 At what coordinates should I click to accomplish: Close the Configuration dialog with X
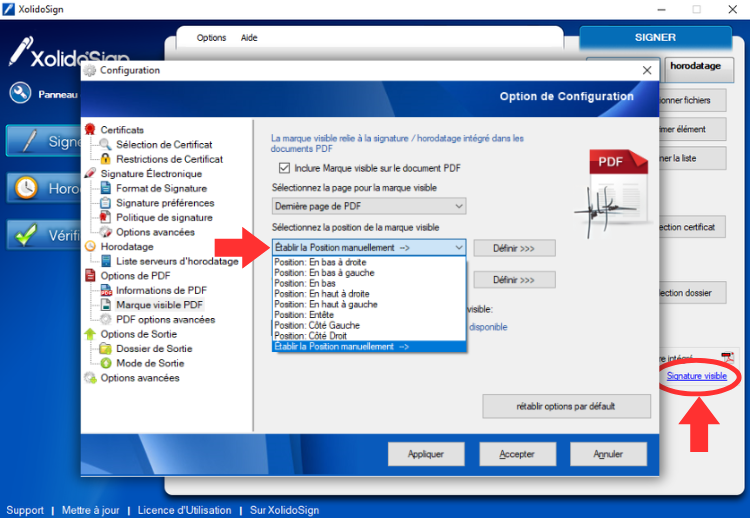[x=647, y=70]
